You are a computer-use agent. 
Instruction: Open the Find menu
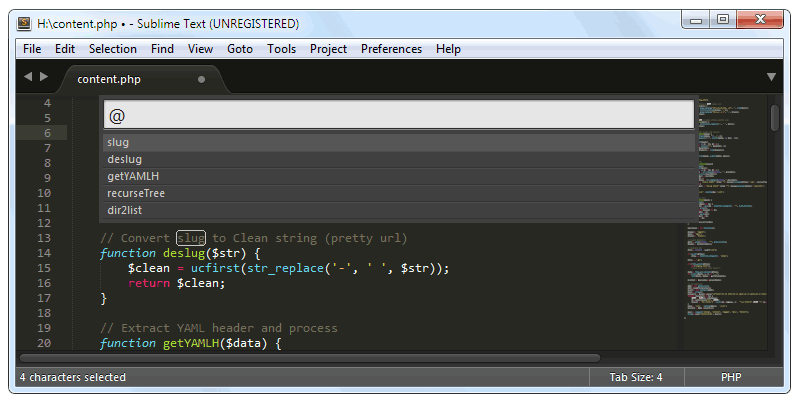pyautogui.click(x=162, y=49)
